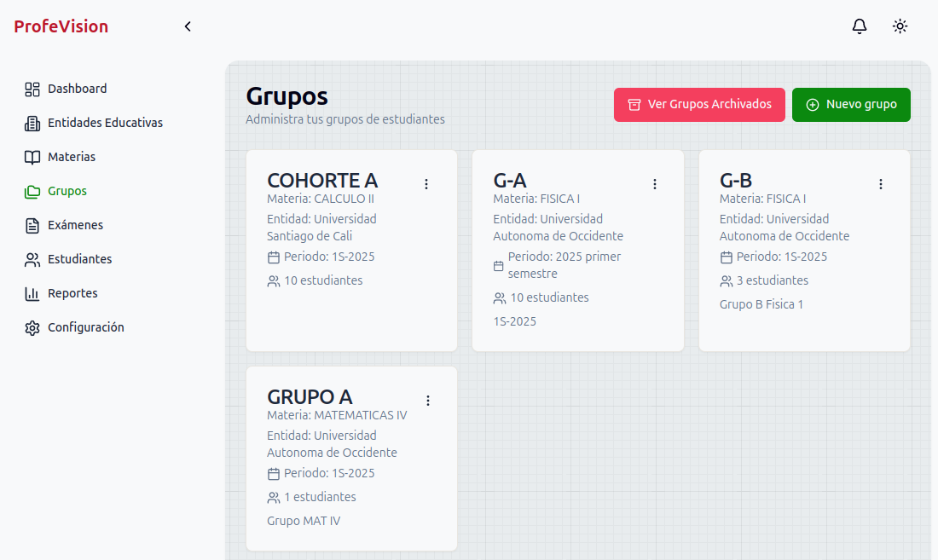The height and width of the screenshot is (560, 938).
Task: Open G-B card three-dot menu
Action: coord(881,184)
